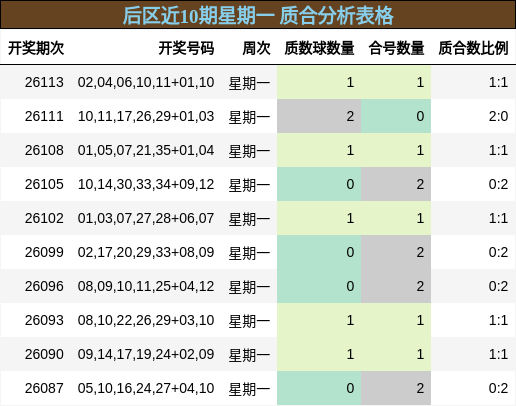Click the 开奖号码 column header
This screenshot has height=406, width=516.
tap(186, 48)
